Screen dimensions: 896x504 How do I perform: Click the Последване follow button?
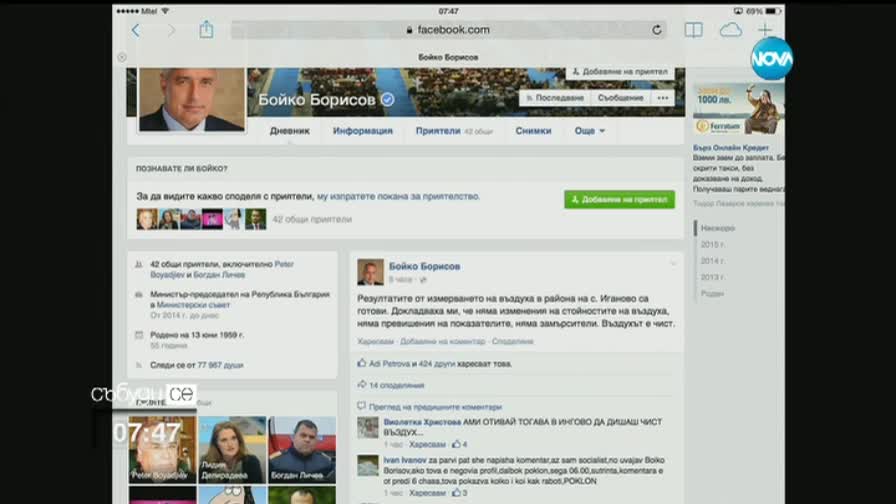554,98
